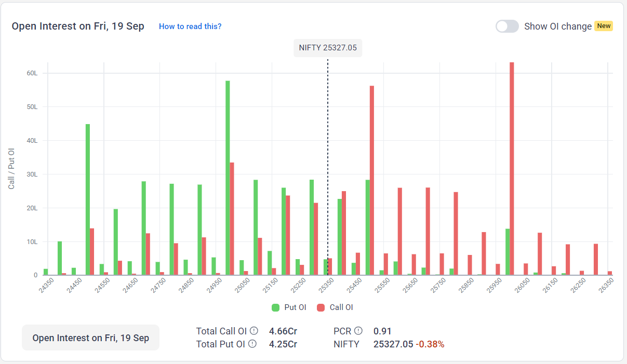Click the red Call OI legend swatch
This screenshot has height=364, width=627.
[321, 307]
